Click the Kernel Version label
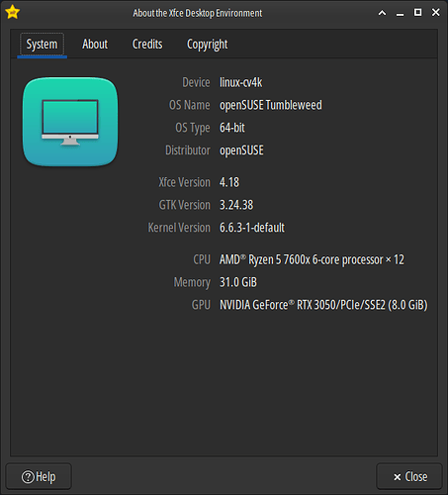448x495 pixels. (179, 228)
